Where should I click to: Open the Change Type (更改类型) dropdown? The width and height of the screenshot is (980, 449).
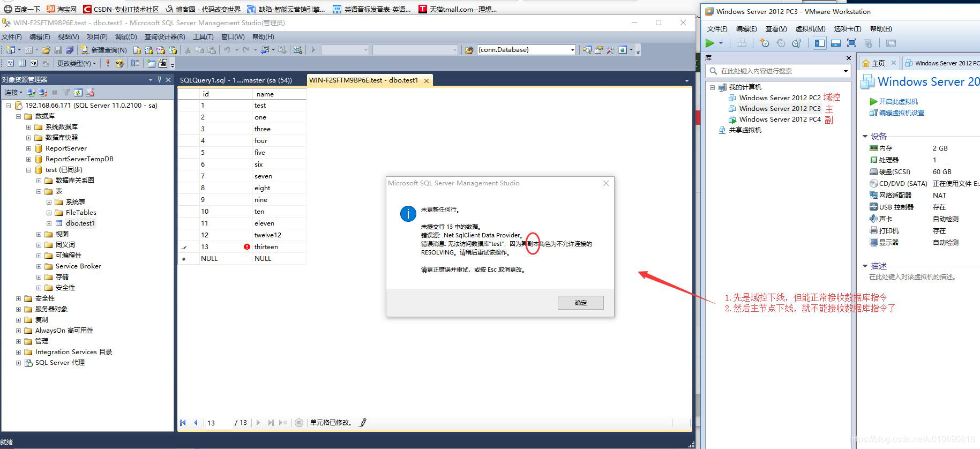point(77,63)
